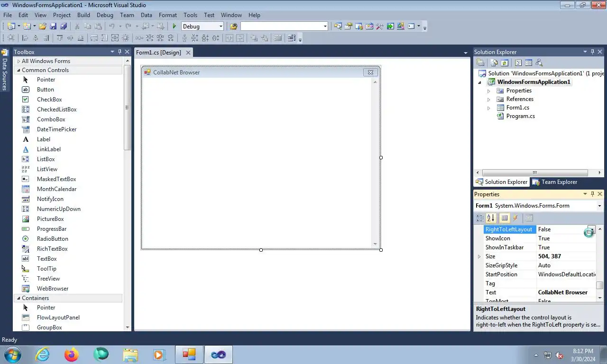The image size is (607, 364).
Task: Toggle auto-hide pin on Solution Explorer panel
Action: 592,52
